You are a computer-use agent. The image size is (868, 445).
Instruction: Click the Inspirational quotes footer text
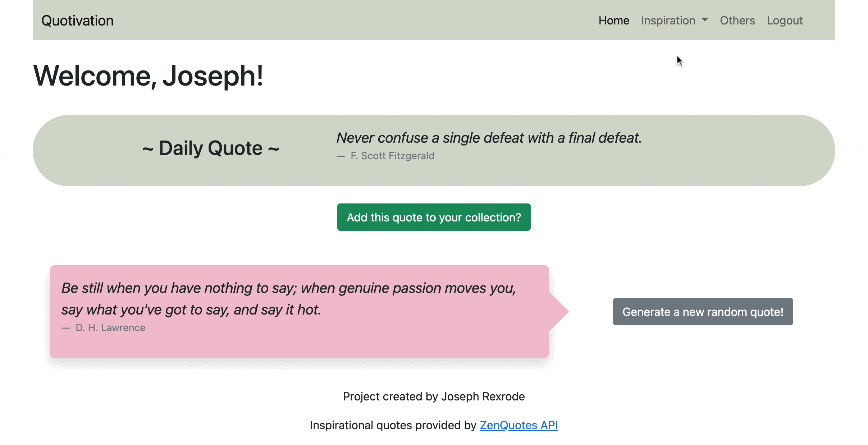pos(393,425)
